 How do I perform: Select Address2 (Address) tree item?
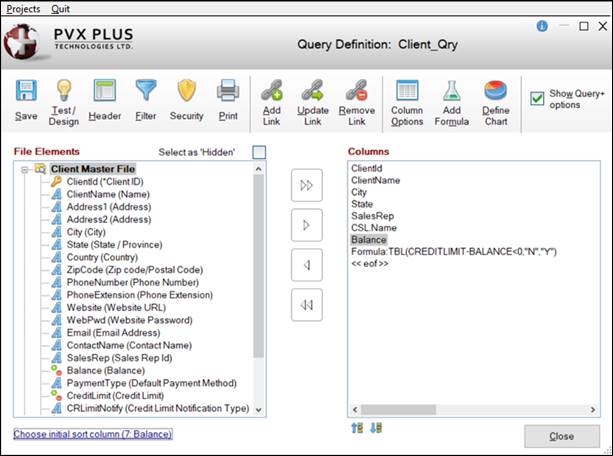(x=109, y=219)
